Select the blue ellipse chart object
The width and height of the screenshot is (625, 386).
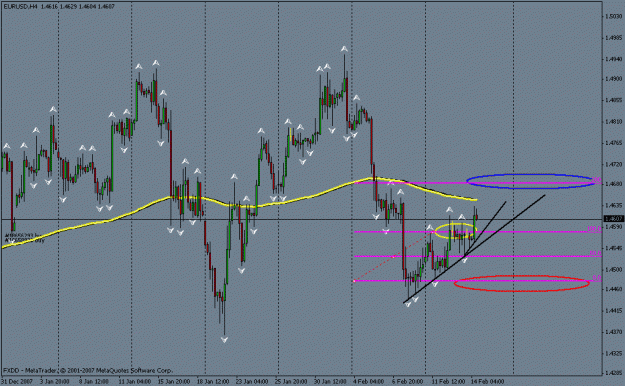[x=530, y=181]
